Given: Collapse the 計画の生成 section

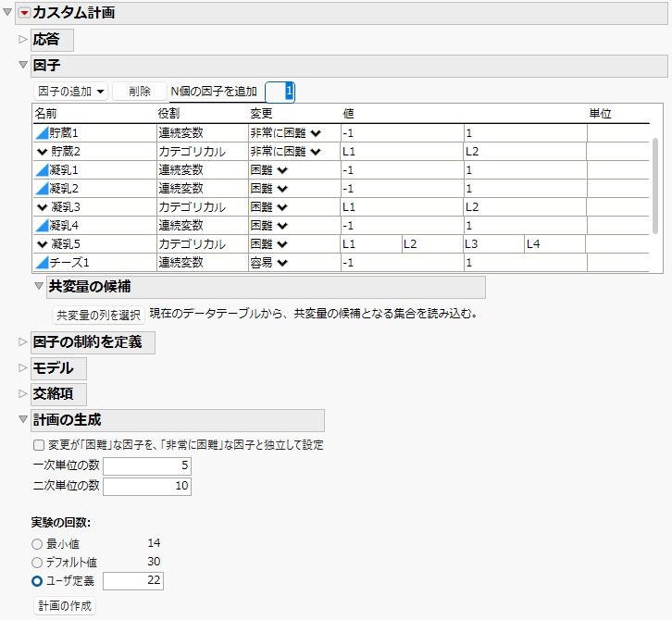Looking at the screenshot, I should click(23, 419).
